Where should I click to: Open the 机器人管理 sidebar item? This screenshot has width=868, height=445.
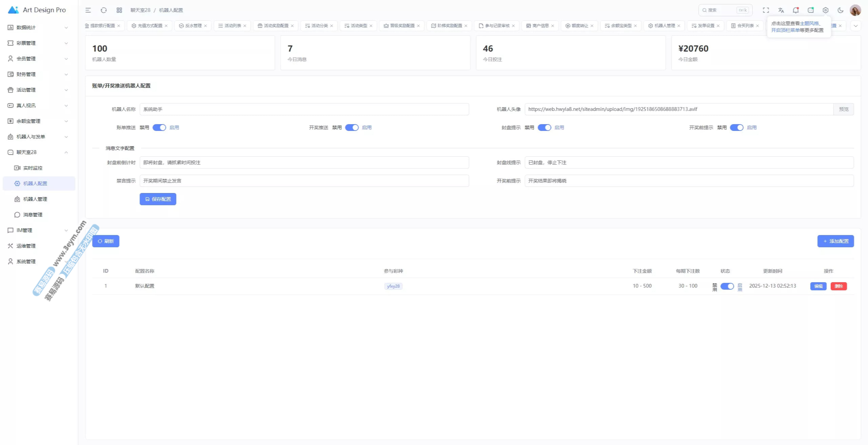(35, 199)
